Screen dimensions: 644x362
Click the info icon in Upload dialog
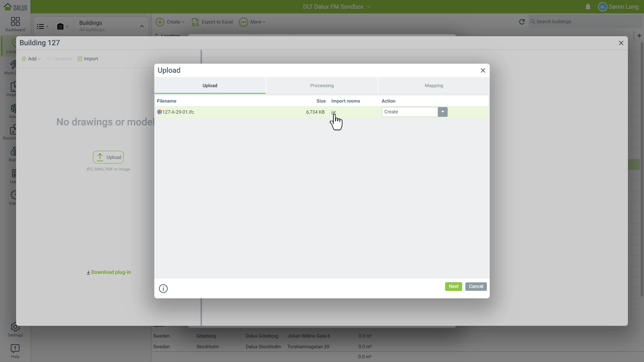163,289
